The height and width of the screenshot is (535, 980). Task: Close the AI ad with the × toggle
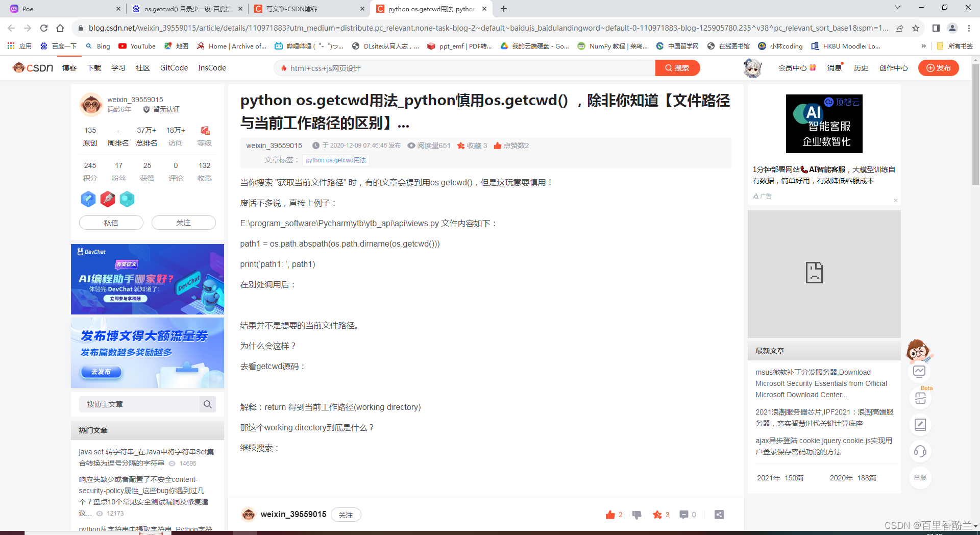[x=895, y=200]
